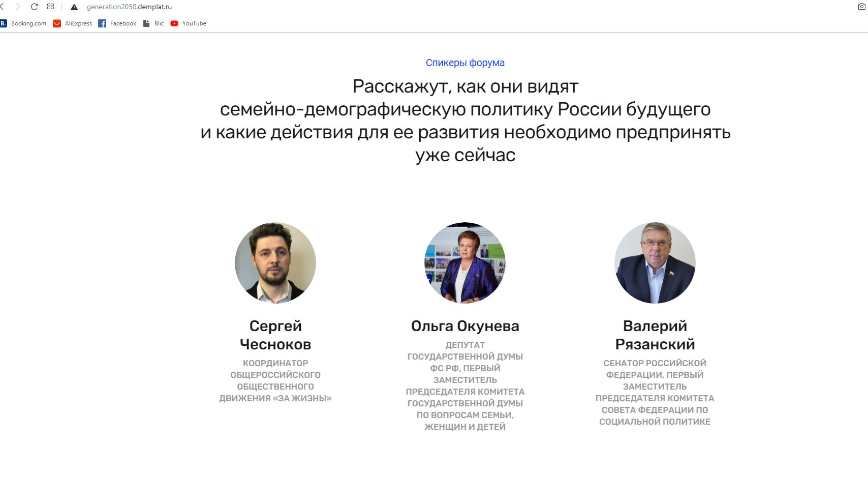Image resolution: width=868 pixels, height=503 pixels.
Task: Reload the page with the refresh icon
Action: [x=34, y=7]
